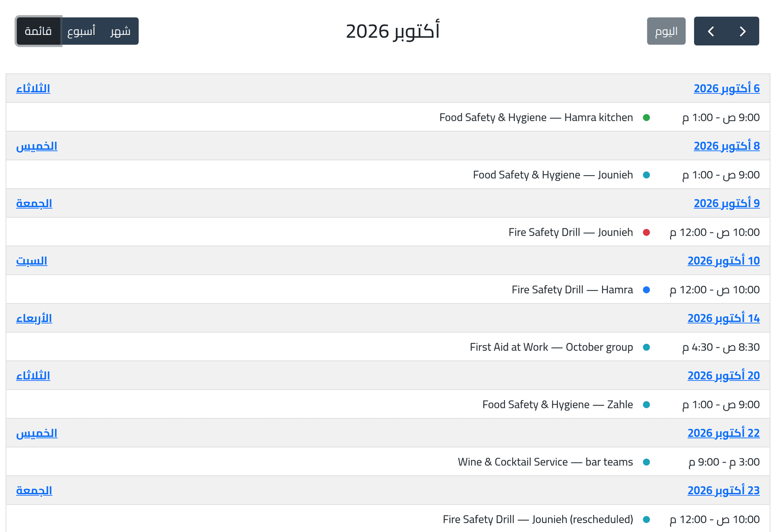
Task: Open Fire Safety Drill — Jounieh (rescheduled) event
Action: click(x=538, y=519)
